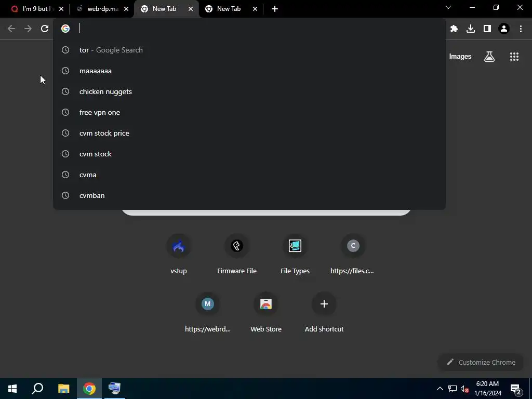Click the Google logo in address bar
The height and width of the screenshot is (399, 532).
[65, 29]
